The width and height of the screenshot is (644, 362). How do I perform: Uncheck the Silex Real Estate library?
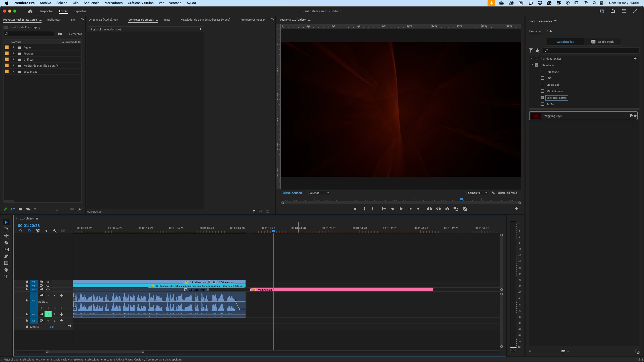(542, 98)
